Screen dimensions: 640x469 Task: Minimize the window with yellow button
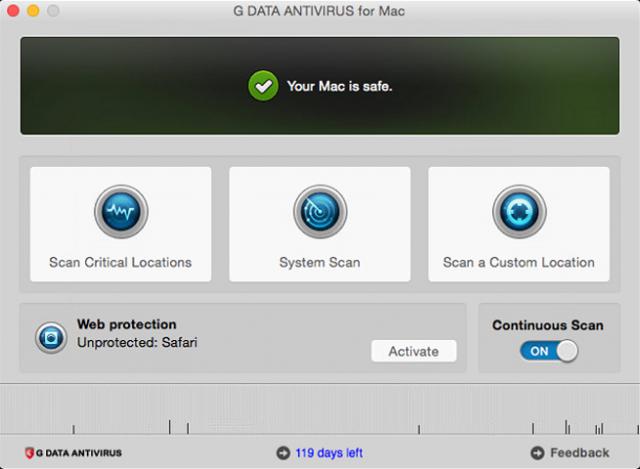33,11
